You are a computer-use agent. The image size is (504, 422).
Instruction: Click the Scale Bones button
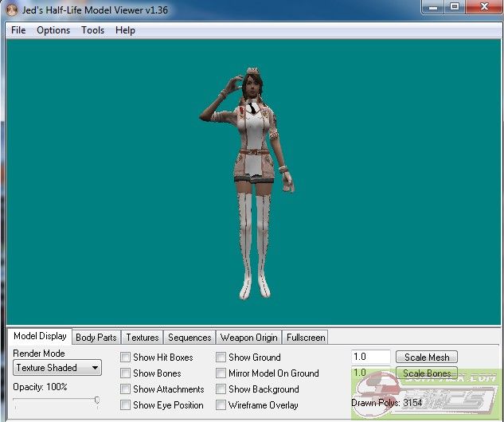coord(427,373)
